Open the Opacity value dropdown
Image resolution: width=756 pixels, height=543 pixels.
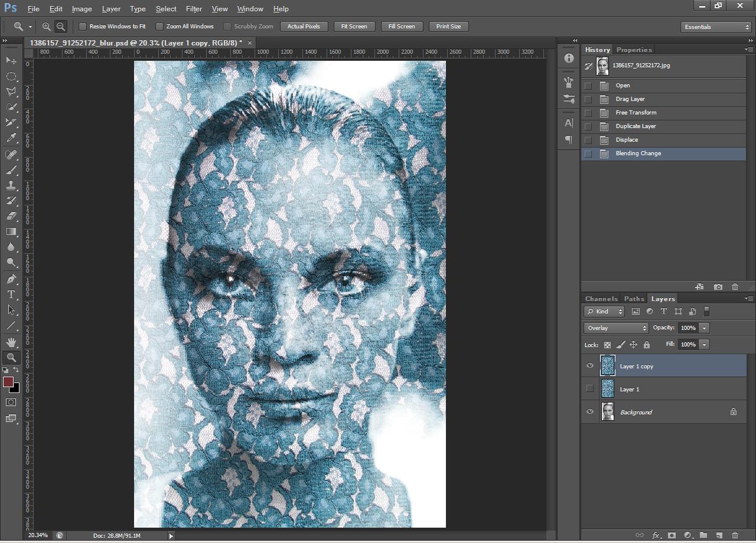704,328
